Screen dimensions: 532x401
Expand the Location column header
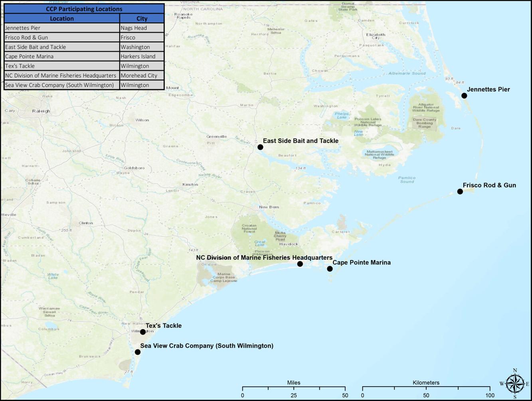point(62,18)
